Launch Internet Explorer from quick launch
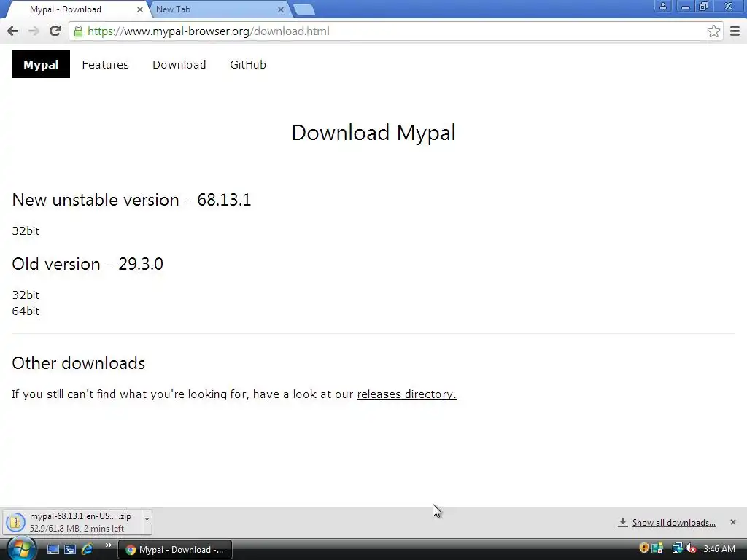This screenshot has width=747, height=560. (x=88, y=549)
